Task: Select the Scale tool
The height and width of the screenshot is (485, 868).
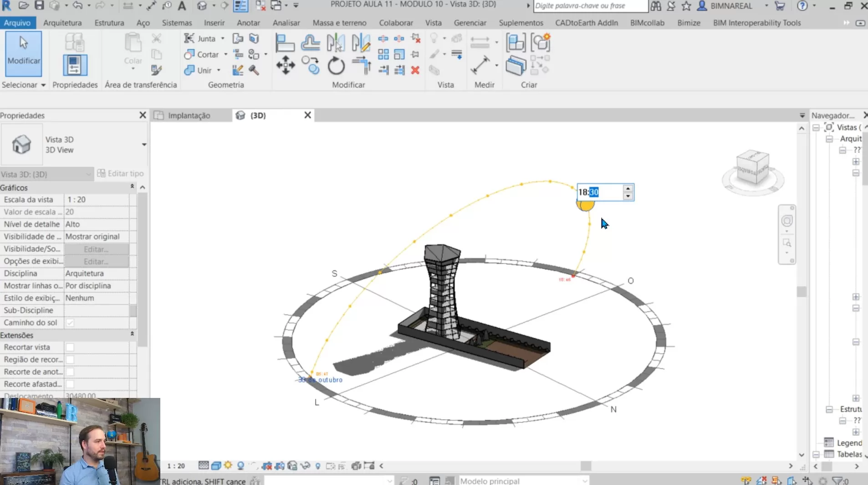Action: (399, 55)
